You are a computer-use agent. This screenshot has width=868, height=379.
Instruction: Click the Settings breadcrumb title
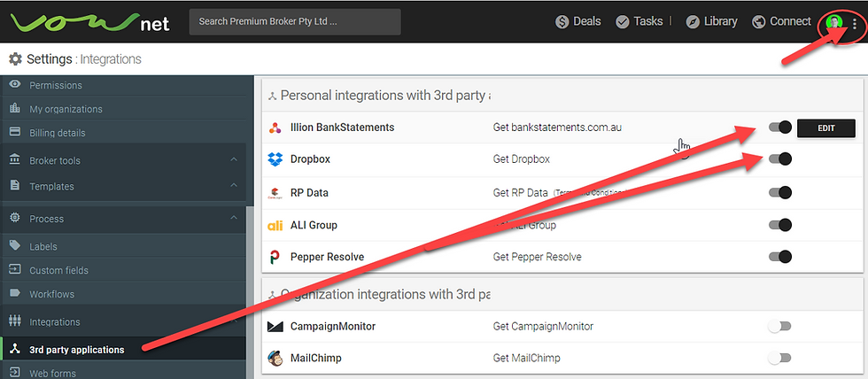pos(50,58)
